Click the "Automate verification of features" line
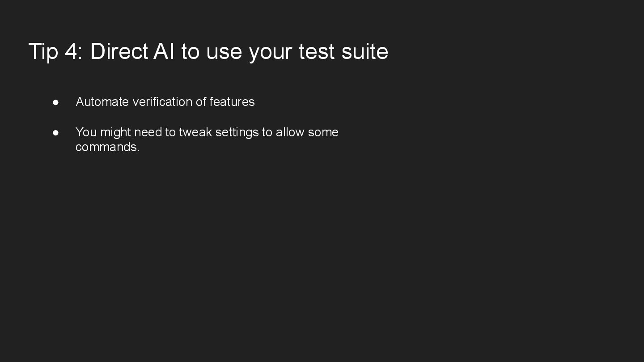Image resolution: width=644 pixels, height=362 pixels. [x=165, y=102]
